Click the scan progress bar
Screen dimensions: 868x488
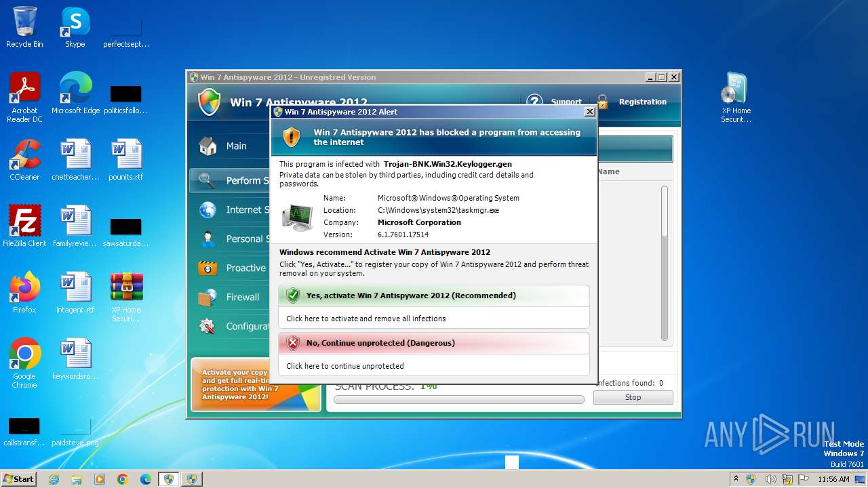pyautogui.click(x=459, y=400)
